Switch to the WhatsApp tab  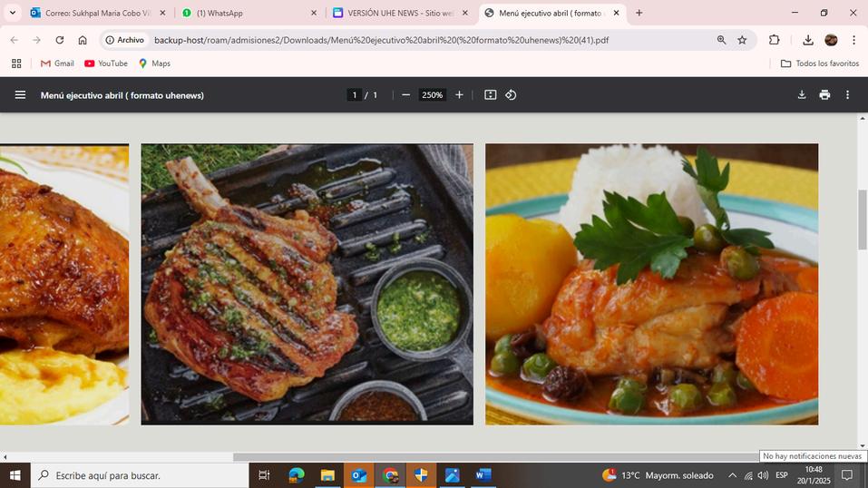click(x=244, y=13)
